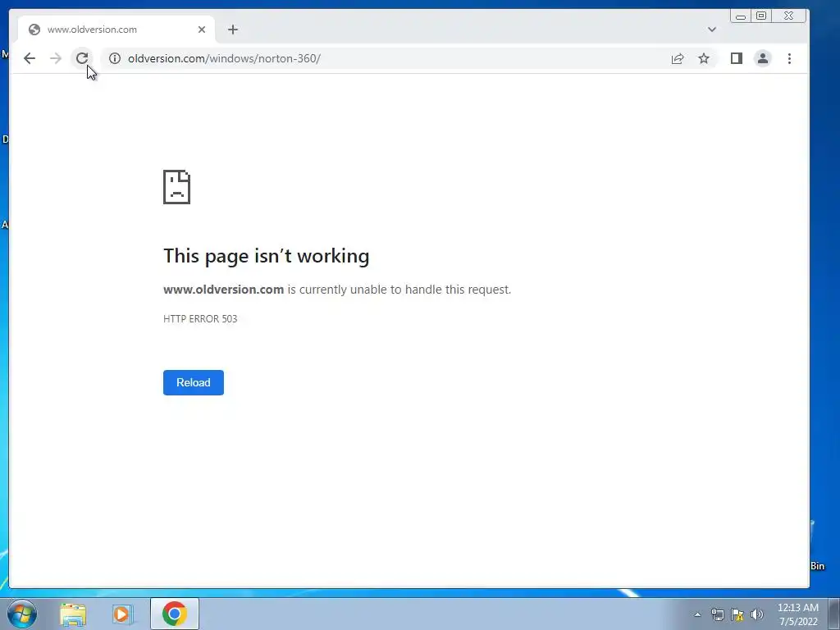View site information icon in address bar
The image size is (840, 630).
pos(115,58)
